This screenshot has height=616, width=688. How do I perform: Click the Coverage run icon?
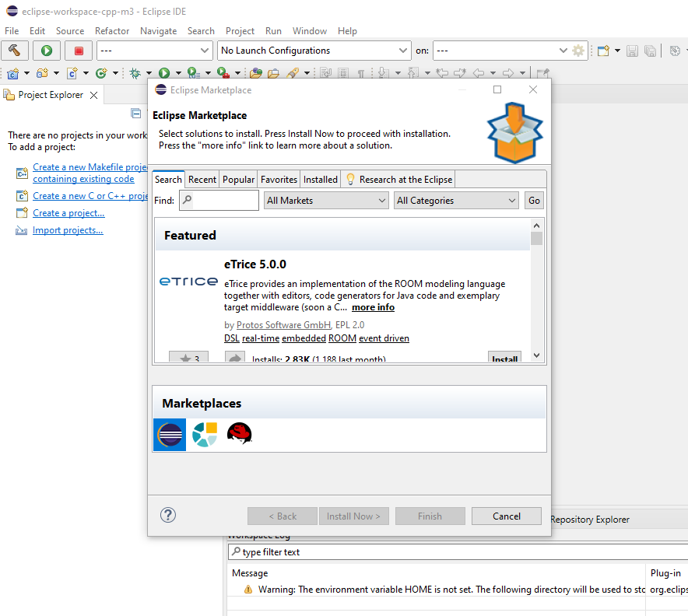tap(194, 73)
